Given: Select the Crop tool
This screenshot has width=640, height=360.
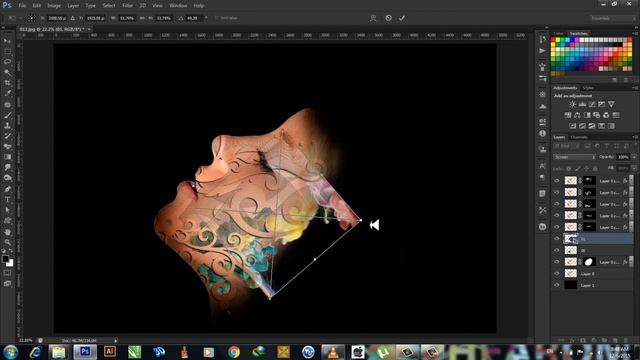Looking at the screenshot, I should point(7,83).
